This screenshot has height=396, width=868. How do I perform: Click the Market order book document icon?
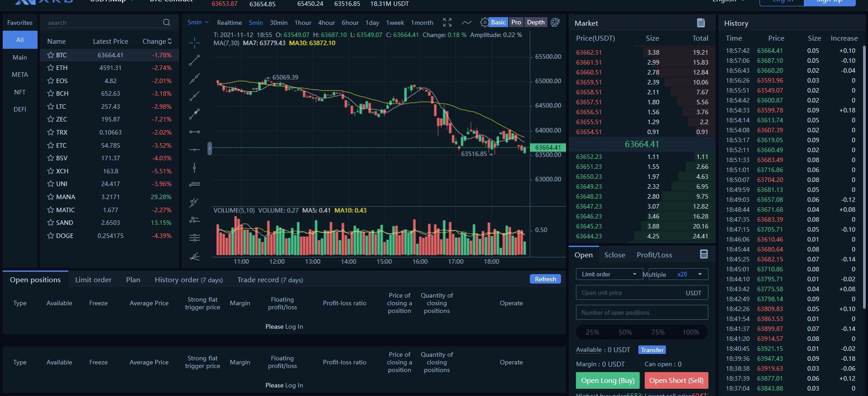701,23
